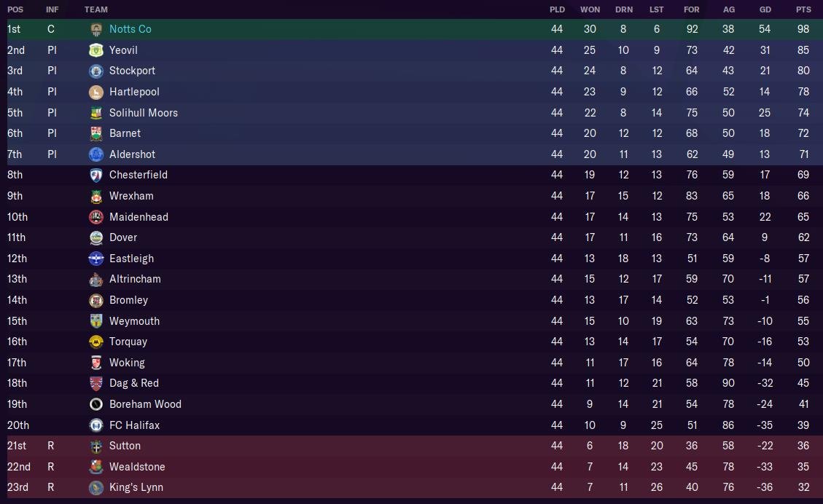823x504 pixels.
Task: Select the Stockport club badge
Action: click(x=96, y=71)
